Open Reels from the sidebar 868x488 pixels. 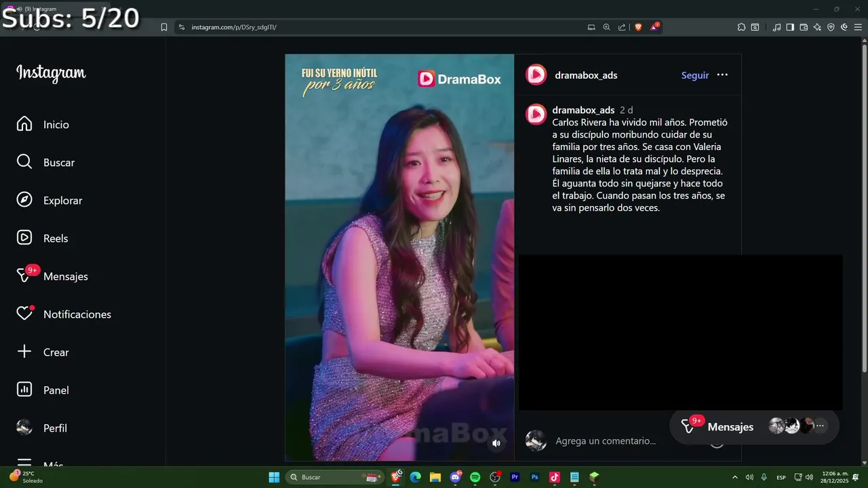(42, 239)
